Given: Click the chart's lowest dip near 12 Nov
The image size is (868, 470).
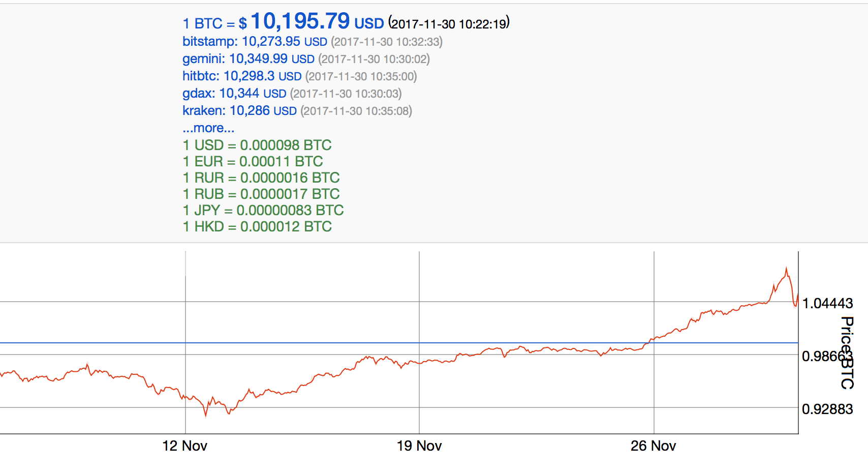Looking at the screenshot, I should click(x=206, y=415).
